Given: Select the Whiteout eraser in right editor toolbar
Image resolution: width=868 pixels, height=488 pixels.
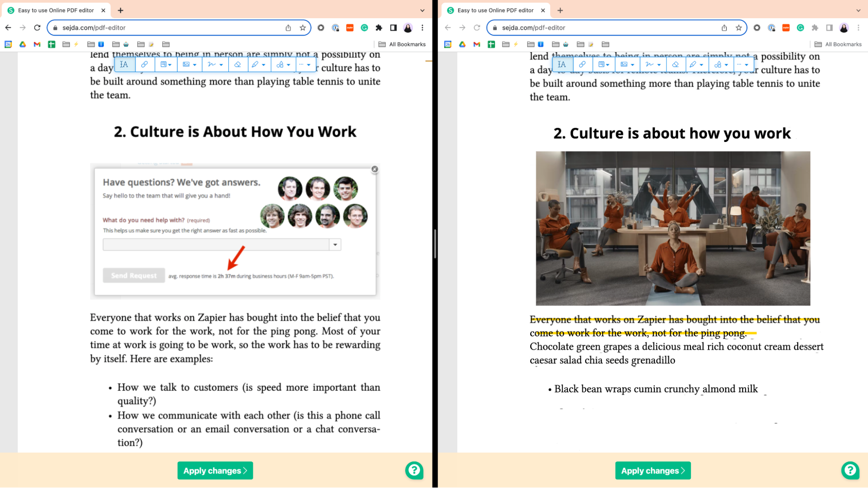Looking at the screenshot, I should click(x=675, y=65).
